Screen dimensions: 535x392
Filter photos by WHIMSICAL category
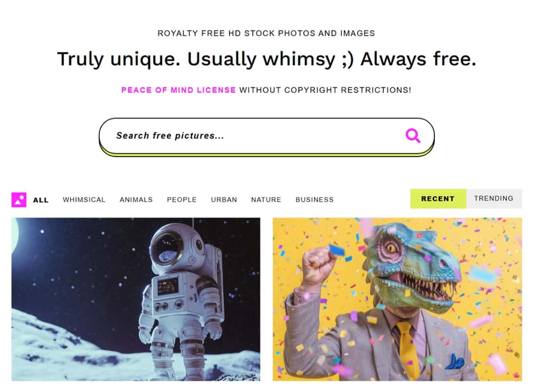(84, 200)
